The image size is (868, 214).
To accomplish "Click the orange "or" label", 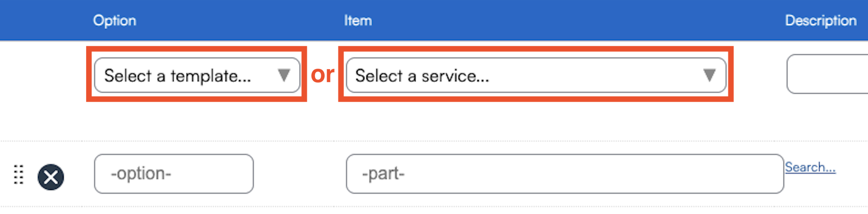I will (322, 74).
